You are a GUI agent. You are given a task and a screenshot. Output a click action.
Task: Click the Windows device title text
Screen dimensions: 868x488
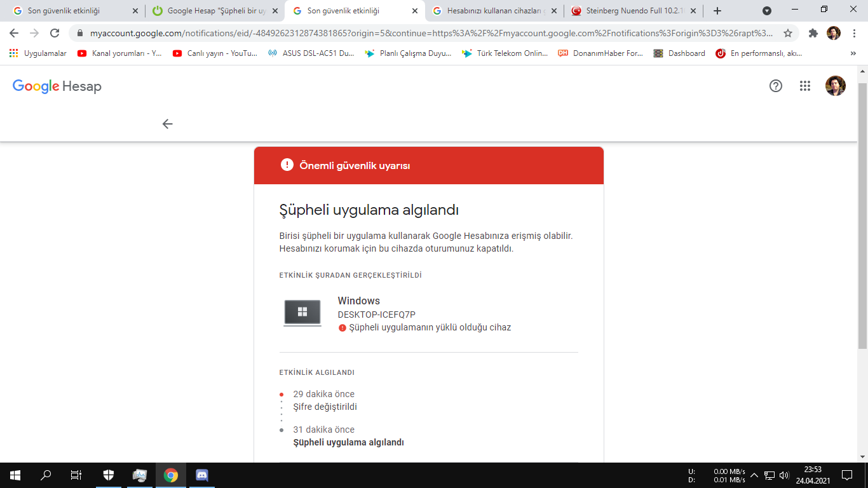pyautogui.click(x=359, y=301)
